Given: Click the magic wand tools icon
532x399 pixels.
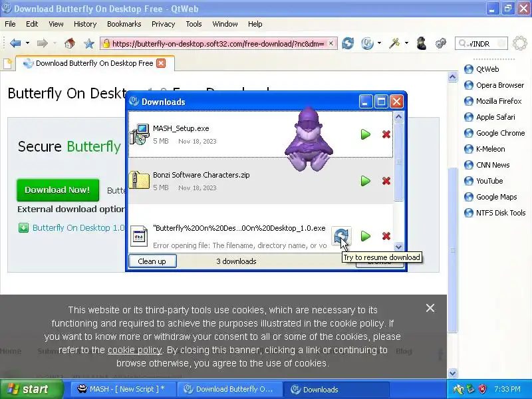Looking at the screenshot, I should pos(394,43).
